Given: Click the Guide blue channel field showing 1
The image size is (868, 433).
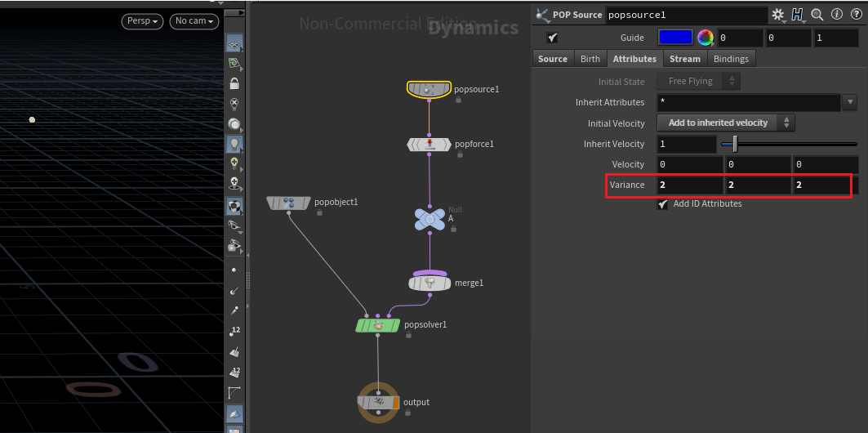Looking at the screenshot, I should 836,38.
